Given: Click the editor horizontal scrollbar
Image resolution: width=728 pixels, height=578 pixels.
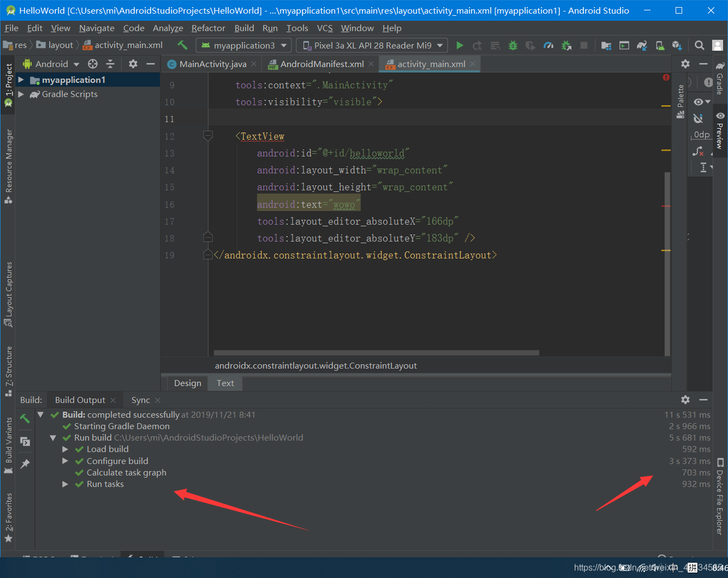Looking at the screenshot, I should point(376,353).
